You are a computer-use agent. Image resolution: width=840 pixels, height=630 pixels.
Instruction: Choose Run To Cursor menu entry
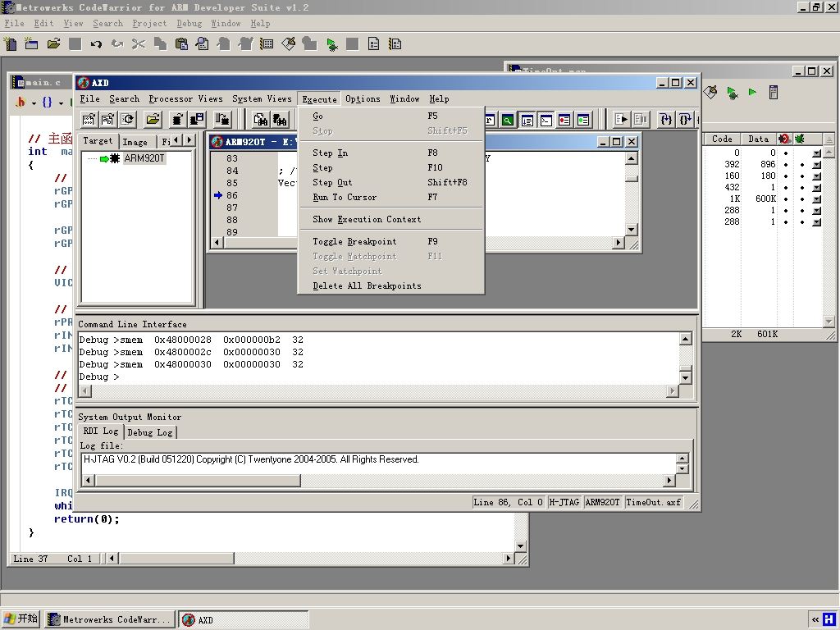pos(391,197)
